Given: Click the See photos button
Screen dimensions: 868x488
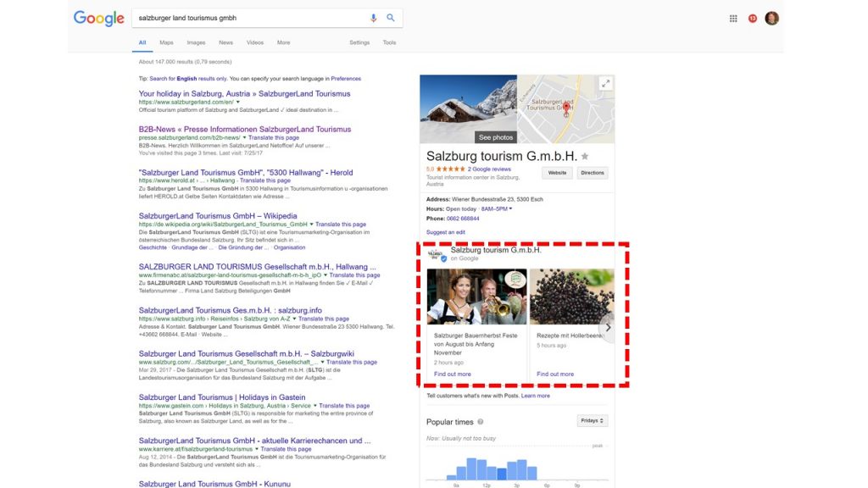Looking at the screenshot, I should coord(495,137).
